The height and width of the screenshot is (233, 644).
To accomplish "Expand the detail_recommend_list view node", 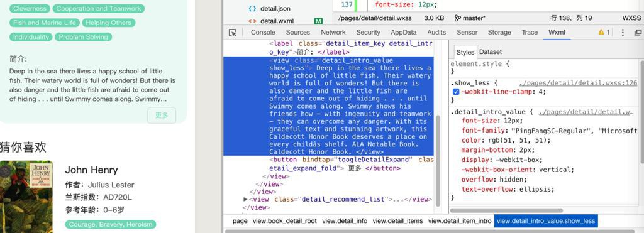I will (x=245, y=199).
